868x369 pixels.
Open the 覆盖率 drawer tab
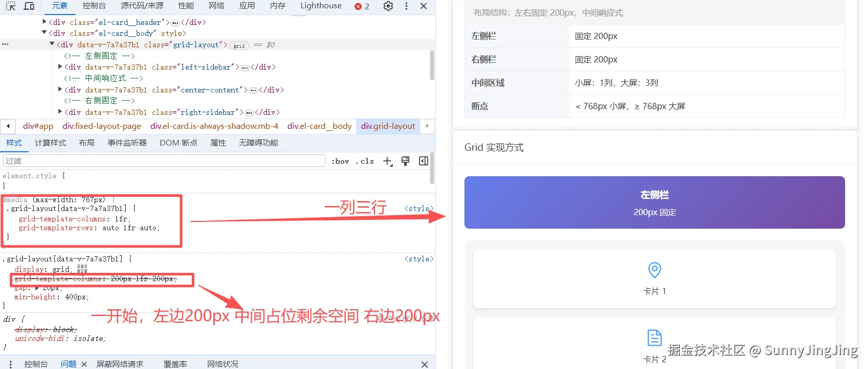(x=175, y=364)
